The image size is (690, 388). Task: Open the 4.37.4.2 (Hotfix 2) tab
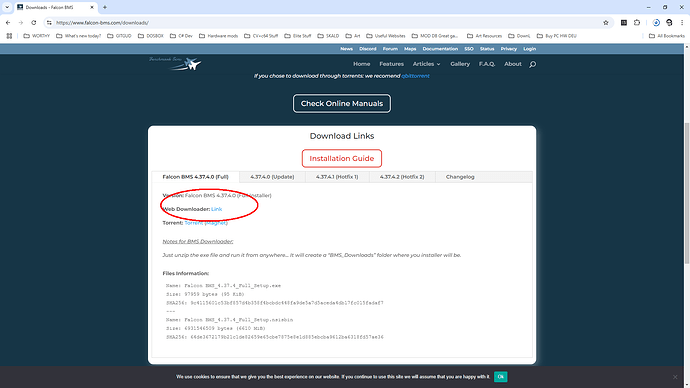point(402,177)
